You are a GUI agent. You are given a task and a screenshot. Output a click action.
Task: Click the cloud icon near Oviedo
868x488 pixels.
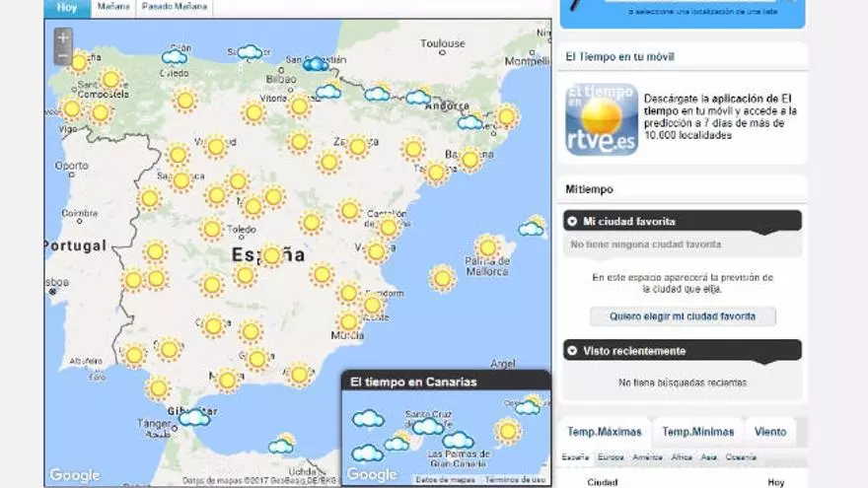(175, 56)
